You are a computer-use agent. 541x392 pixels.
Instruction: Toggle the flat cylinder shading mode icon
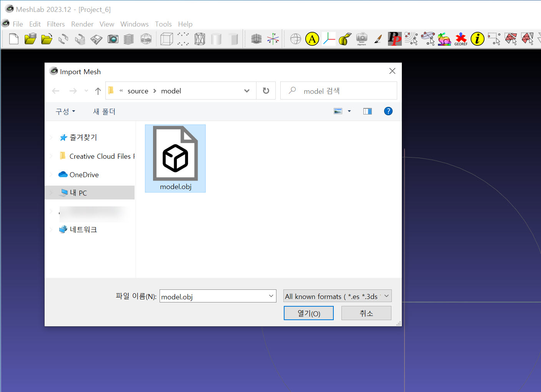(x=233, y=39)
